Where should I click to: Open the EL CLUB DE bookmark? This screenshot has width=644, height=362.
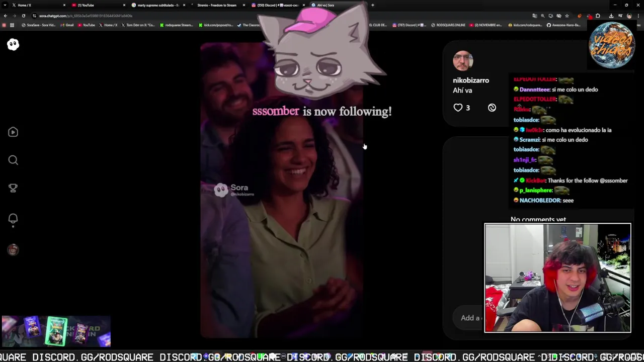click(x=378, y=25)
